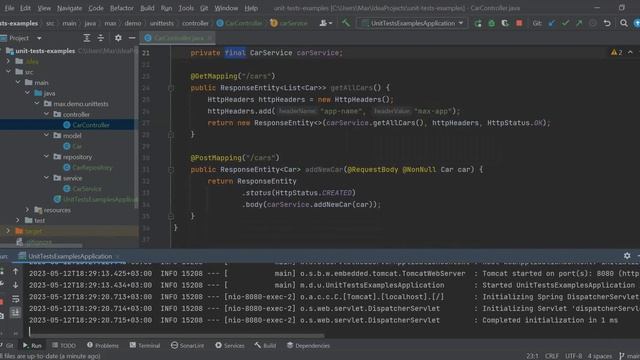
Task: Click the Build project hammer icon
Action: [x=346, y=23]
